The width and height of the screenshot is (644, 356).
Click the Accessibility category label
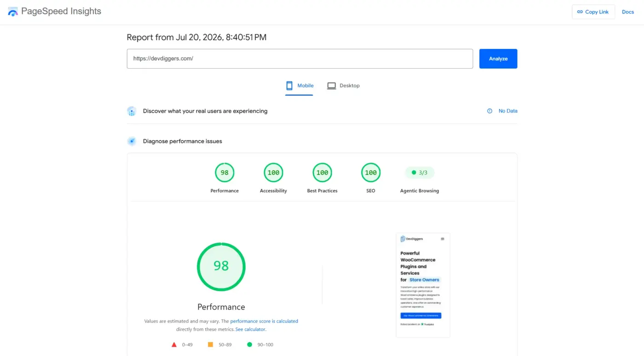273,191
